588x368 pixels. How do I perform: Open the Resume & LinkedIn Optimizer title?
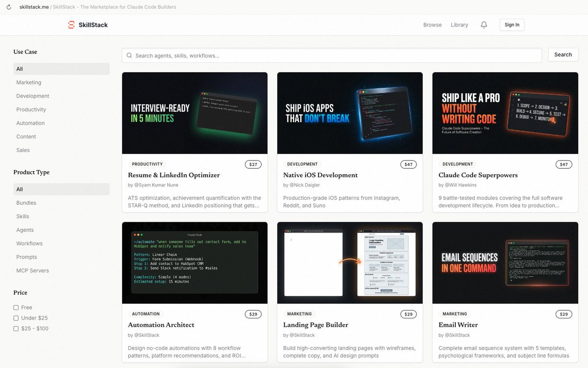174,175
